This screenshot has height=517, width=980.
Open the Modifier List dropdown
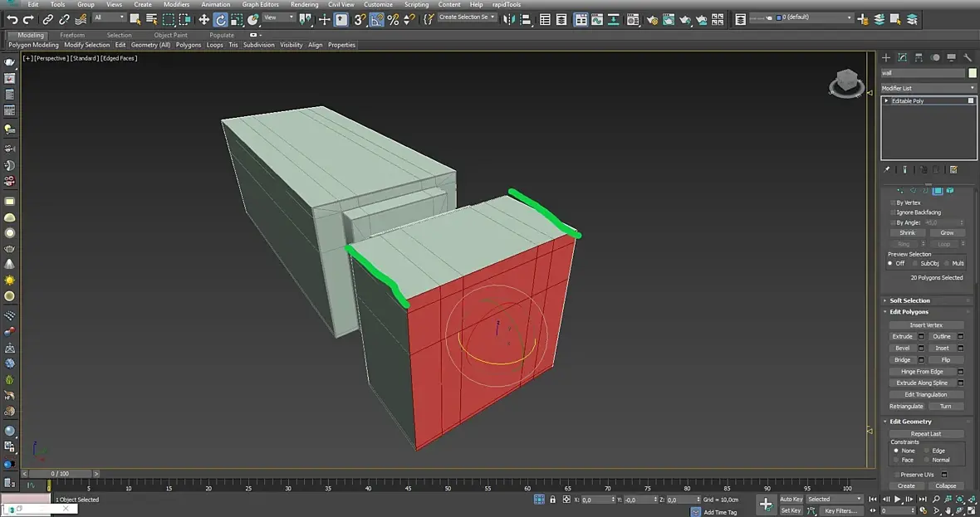tap(928, 88)
